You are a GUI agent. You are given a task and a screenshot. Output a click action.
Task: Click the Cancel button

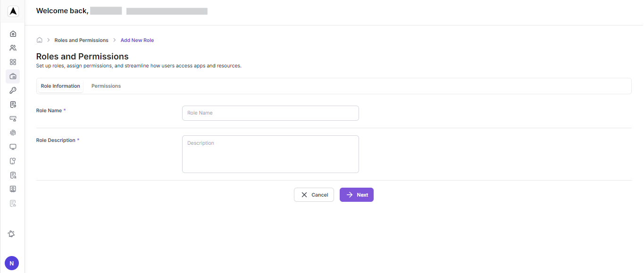(x=314, y=194)
